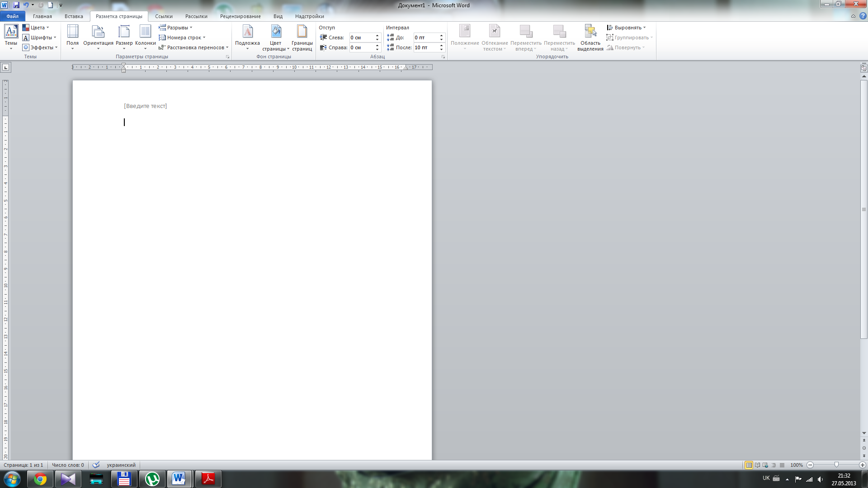
Task: Switch to the Рассылки tab
Action: tap(196, 16)
